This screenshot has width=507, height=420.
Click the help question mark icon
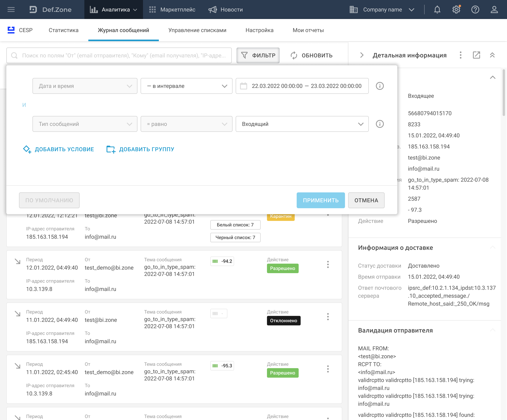coord(475,10)
